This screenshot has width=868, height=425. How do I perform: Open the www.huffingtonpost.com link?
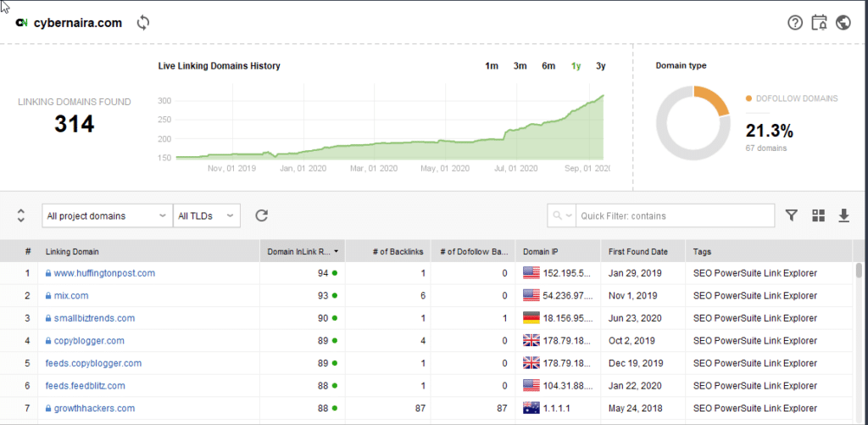104,273
